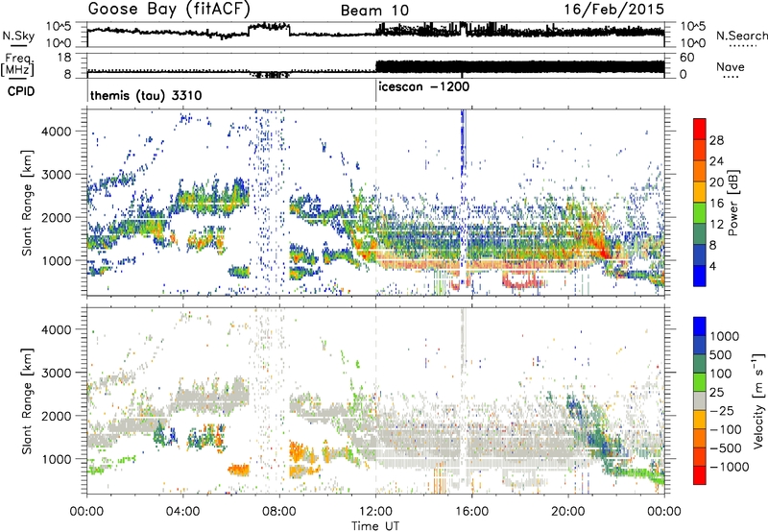This screenshot has height=532, width=768.
Task: Click the 'Beam 10' heading
Action: [x=374, y=11]
